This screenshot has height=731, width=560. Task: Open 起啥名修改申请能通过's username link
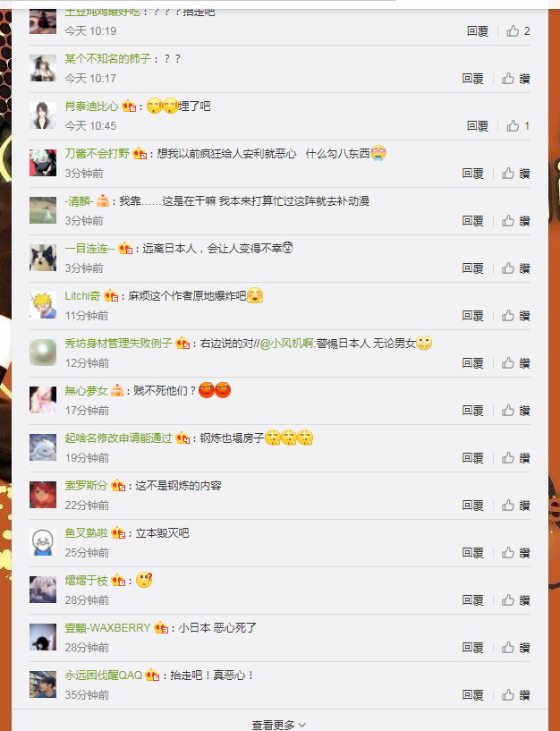118,438
